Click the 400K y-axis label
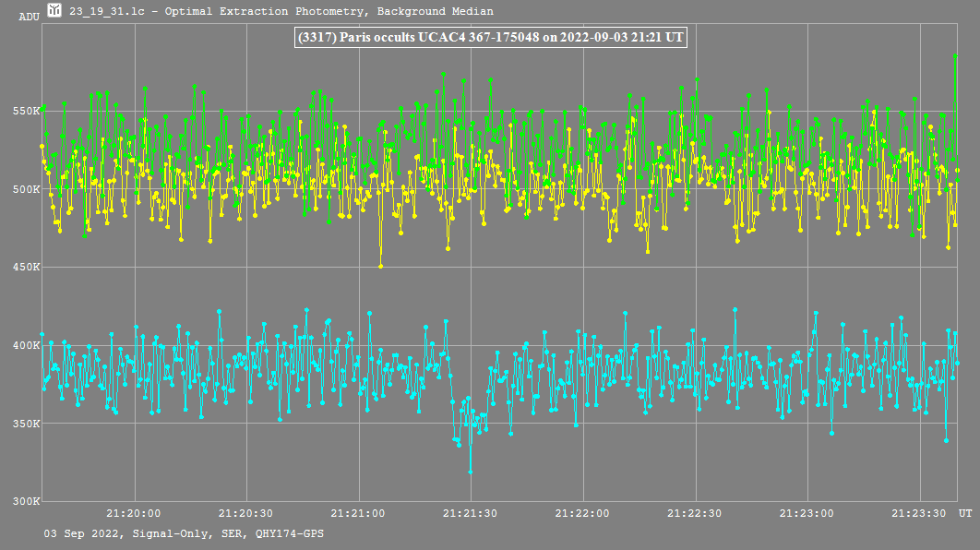Screen dimensions: 980x550 pos(25,345)
